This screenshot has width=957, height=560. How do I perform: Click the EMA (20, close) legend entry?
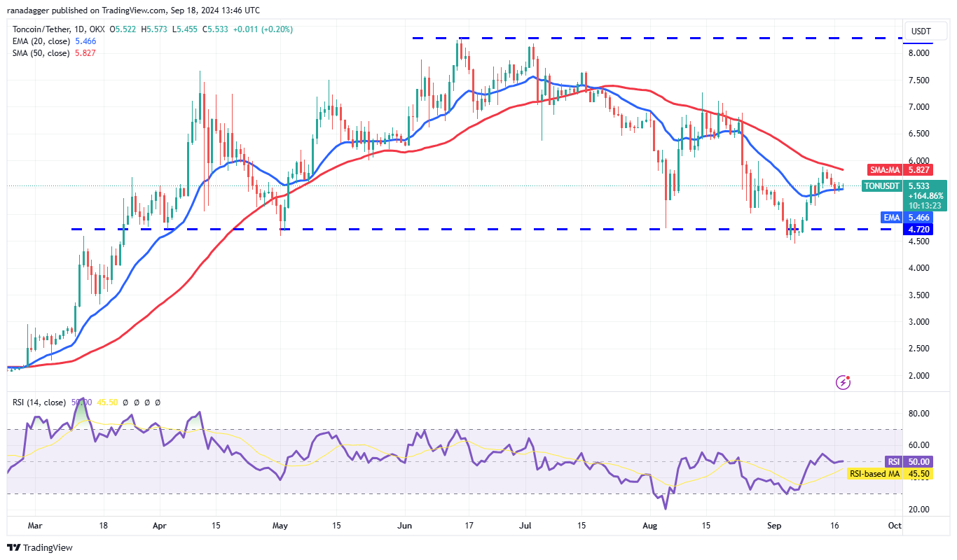(41, 41)
